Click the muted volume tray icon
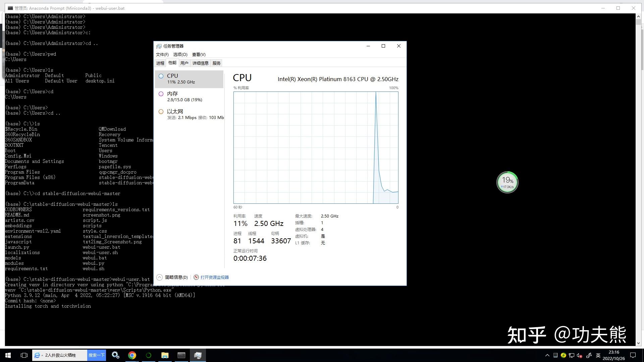The image size is (644, 362). click(x=580, y=355)
